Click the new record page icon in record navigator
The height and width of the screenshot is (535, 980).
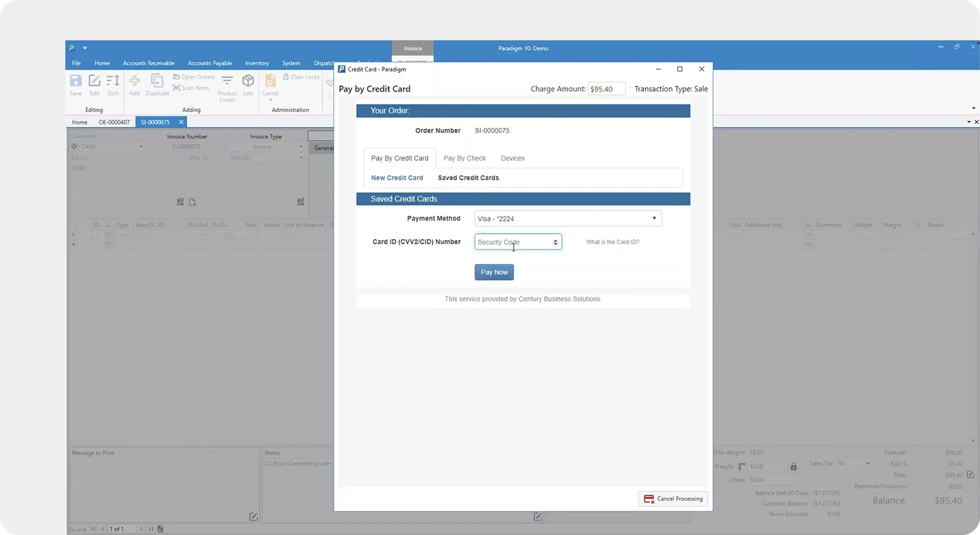coord(160,529)
